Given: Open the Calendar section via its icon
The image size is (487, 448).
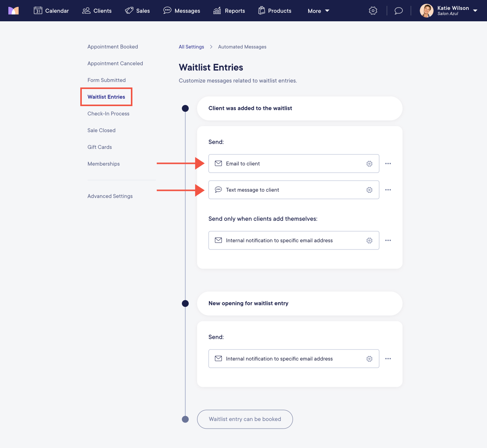Looking at the screenshot, I should tap(38, 10).
